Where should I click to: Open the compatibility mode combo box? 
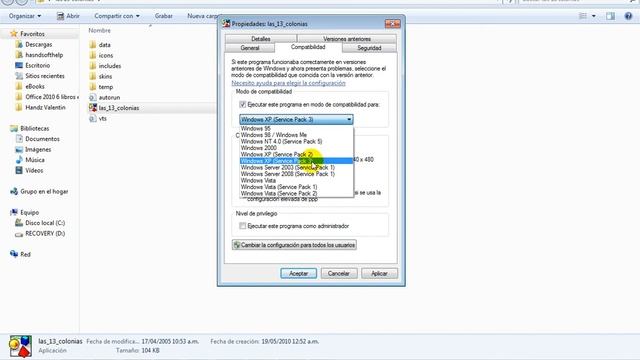pos(296,119)
